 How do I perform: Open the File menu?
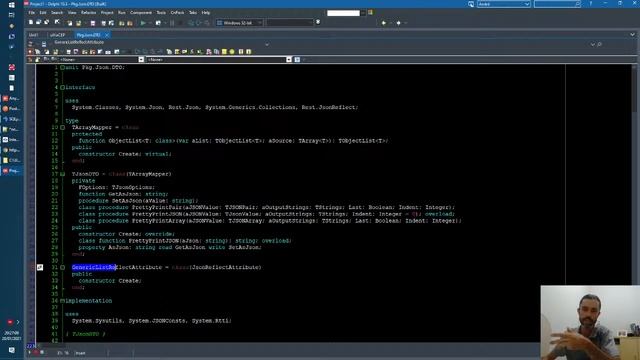pos(31,13)
